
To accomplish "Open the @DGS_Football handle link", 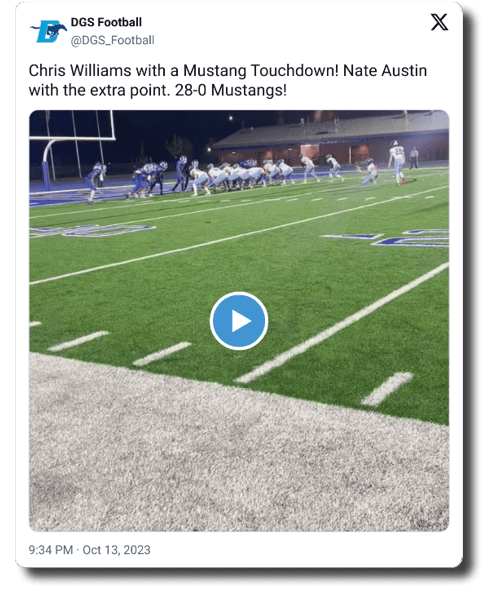I will coord(112,40).
